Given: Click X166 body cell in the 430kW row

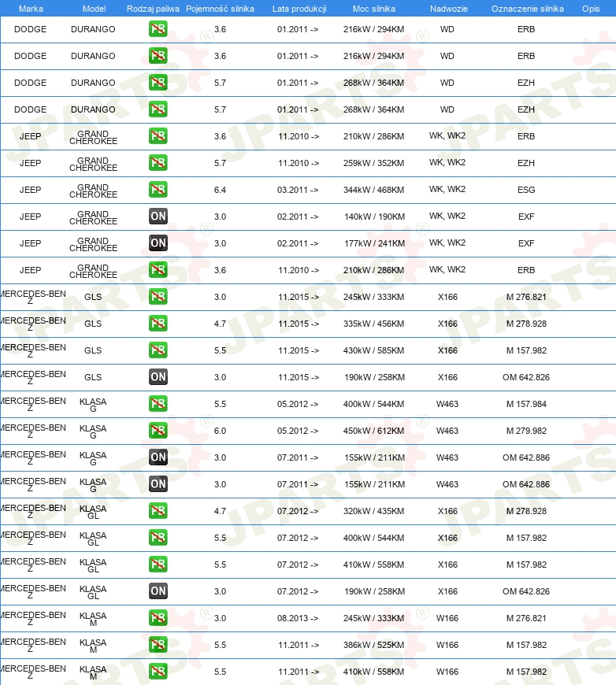Looking at the screenshot, I should (x=447, y=350).
